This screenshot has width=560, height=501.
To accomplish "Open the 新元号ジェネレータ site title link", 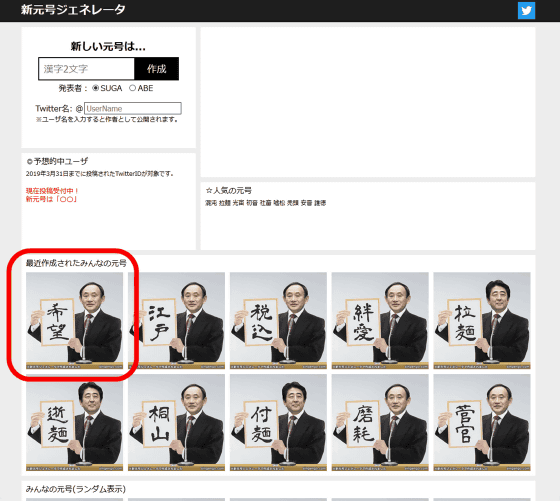I will (73, 10).
